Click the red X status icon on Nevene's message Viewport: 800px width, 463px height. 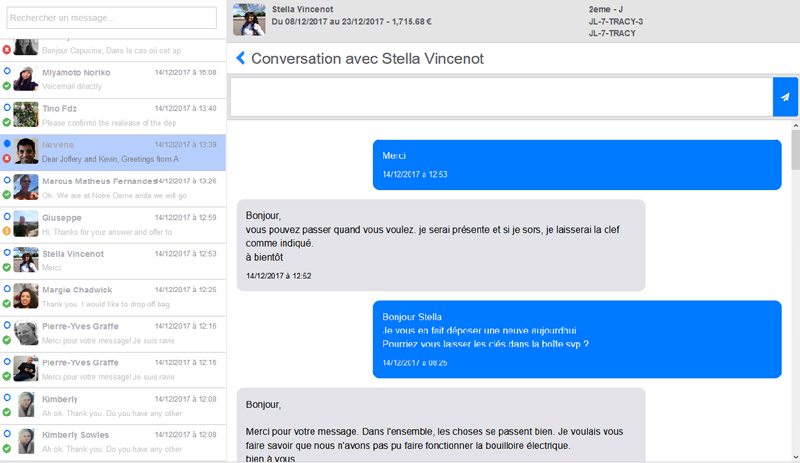tap(7, 159)
